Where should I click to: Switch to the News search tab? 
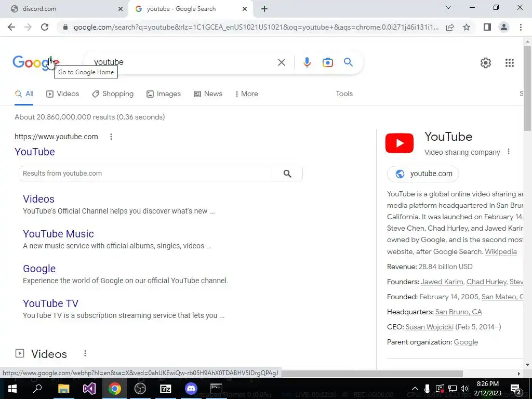click(208, 94)
